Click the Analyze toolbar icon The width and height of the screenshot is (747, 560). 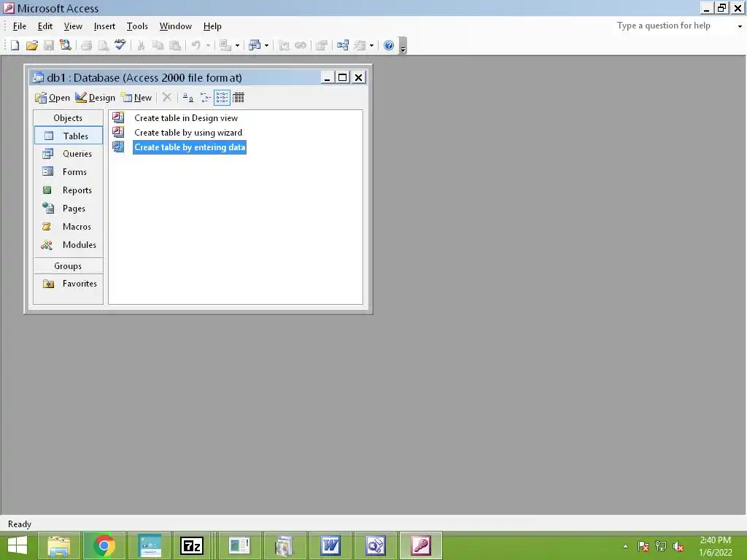click(x=255, y=45)
